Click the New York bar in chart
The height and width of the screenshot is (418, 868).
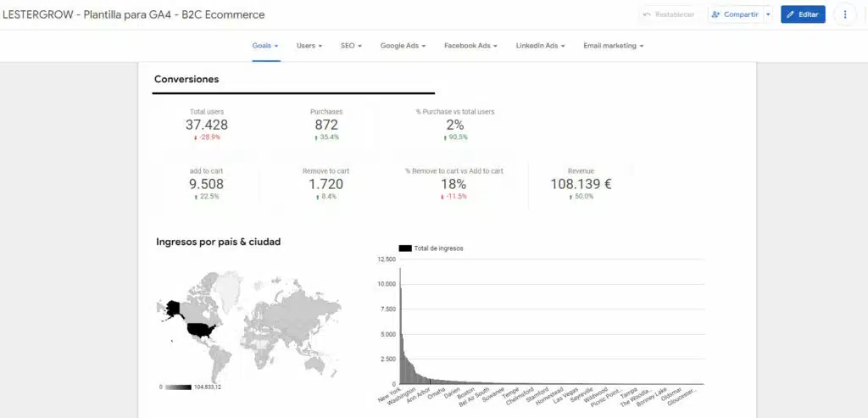pos(400,326)
